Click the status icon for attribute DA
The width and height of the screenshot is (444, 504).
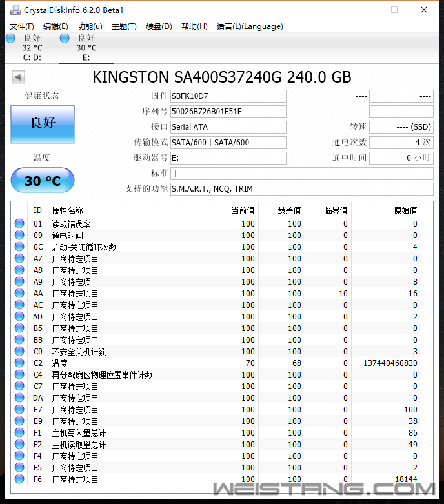tap(19, 398)
